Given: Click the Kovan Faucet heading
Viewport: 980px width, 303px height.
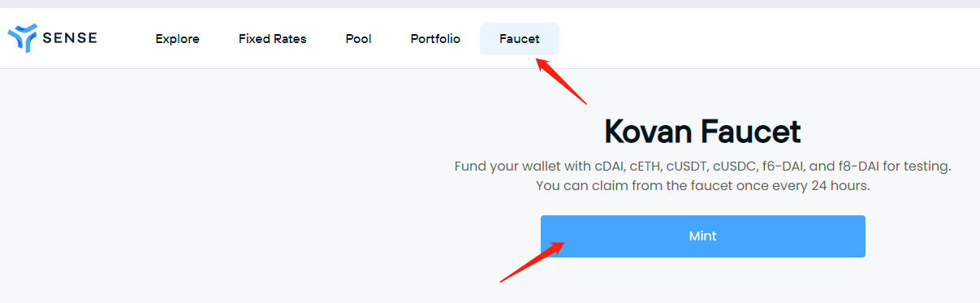Looking at the screenshot, I should [x=702, y=132].
